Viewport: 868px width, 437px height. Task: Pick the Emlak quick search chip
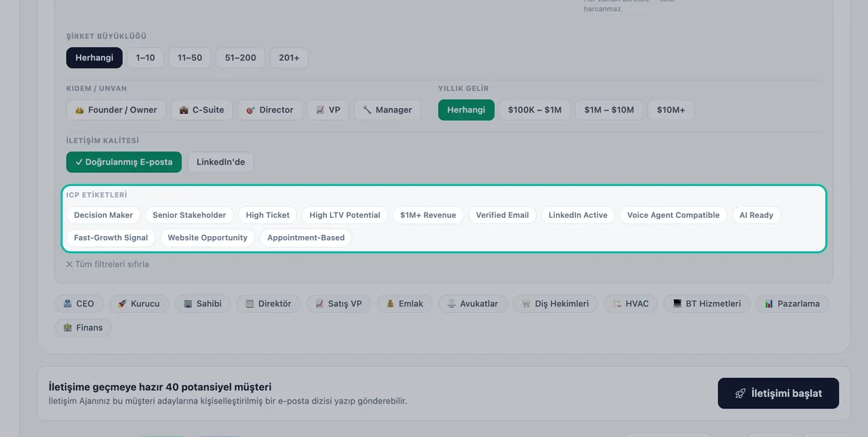pyautogui.click(x=405, y=303)
